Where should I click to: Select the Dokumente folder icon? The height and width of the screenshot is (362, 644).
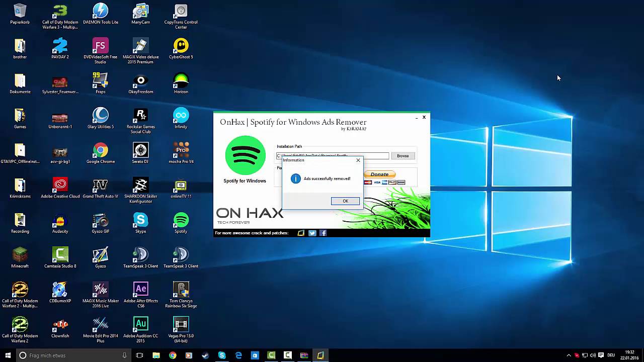[x=20, y=83]
